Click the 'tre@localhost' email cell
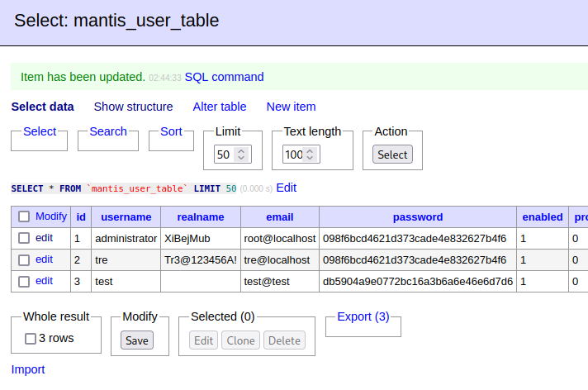This screenshot has width=588, height=390. point(280,259)
